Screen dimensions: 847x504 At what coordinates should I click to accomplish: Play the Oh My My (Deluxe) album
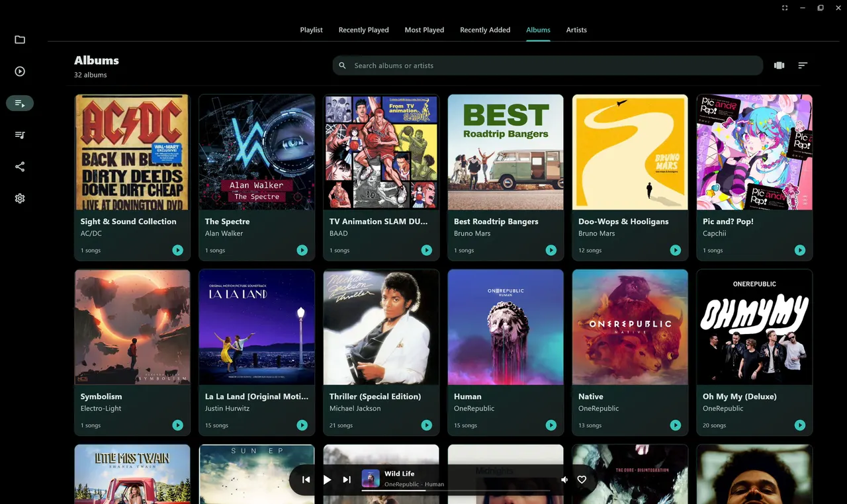tap(799, 425)
